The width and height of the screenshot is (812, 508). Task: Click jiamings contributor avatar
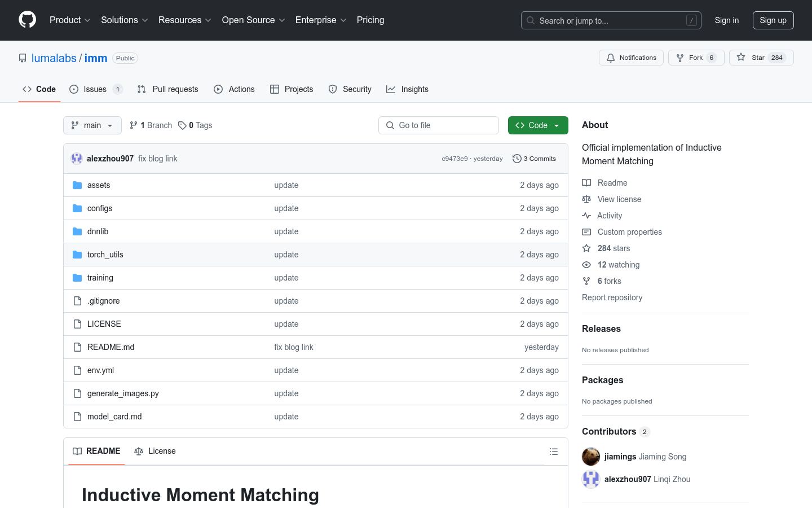[591, 457]
